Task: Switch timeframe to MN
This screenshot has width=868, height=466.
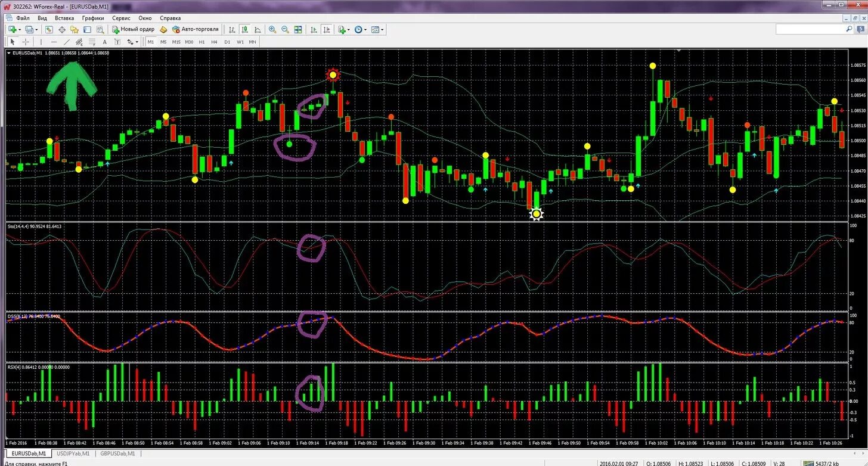Action: (x=252, y=42)
